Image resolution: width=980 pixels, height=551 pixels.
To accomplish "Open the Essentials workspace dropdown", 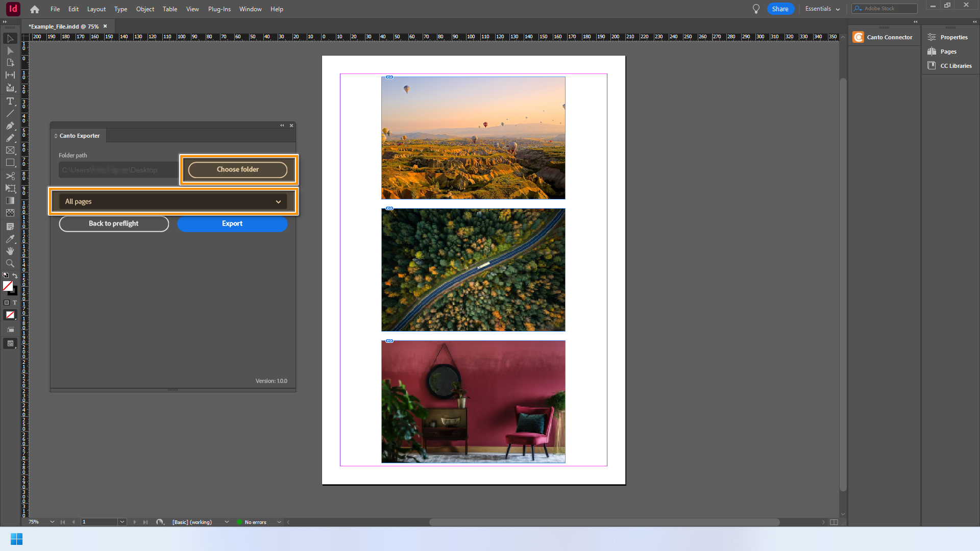I will pyautogui.click(x=822, y=9).
